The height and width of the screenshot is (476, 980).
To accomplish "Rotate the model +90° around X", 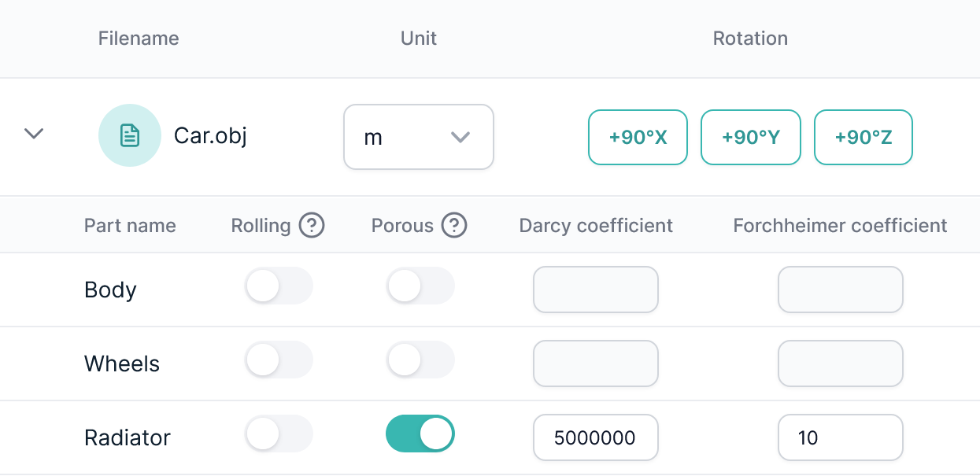I will [x=638, y=137].
